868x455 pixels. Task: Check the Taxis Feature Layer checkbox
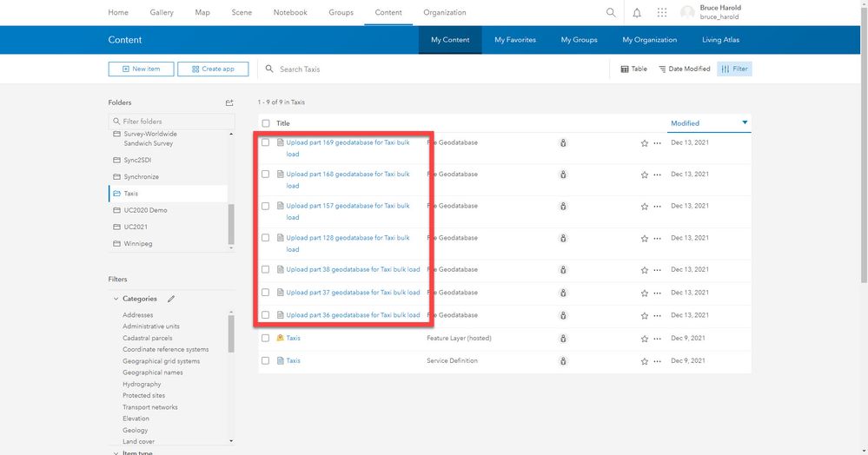266,338
